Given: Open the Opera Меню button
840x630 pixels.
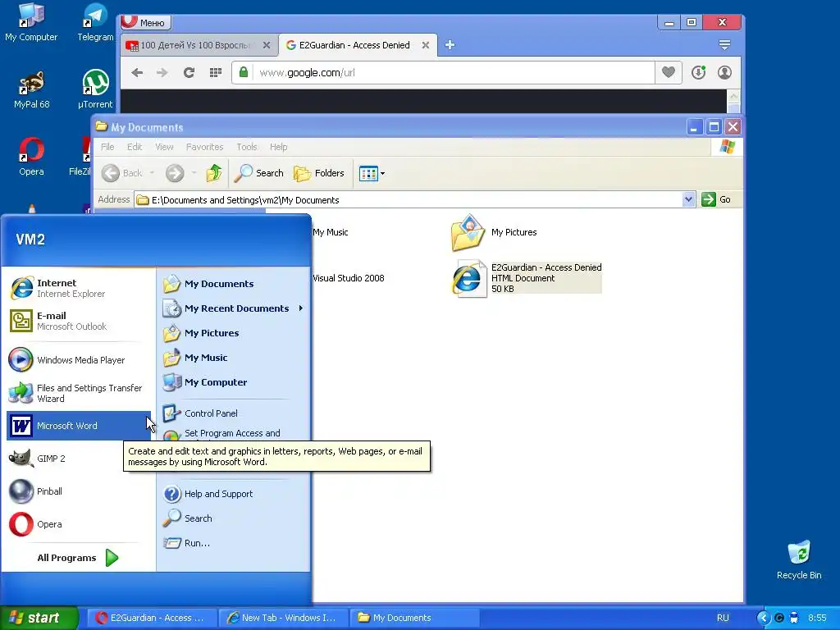Looking at the screenshot, I should tap(146, 22).
